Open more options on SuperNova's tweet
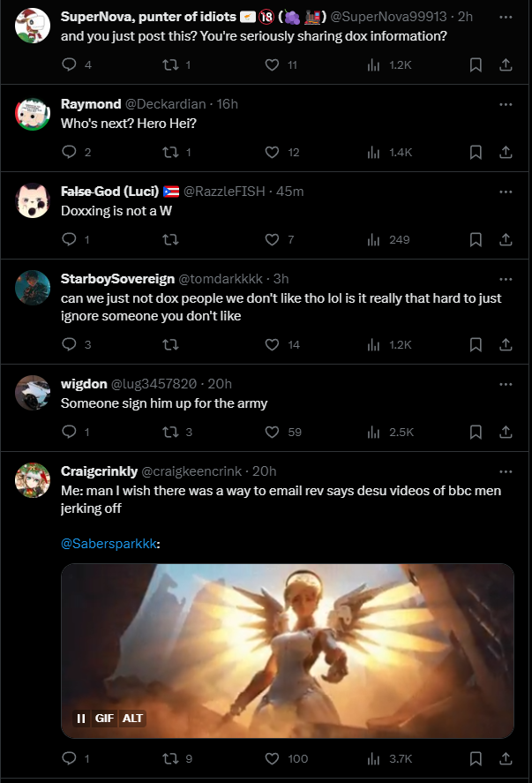532x783 pixels. coord(506,17)
